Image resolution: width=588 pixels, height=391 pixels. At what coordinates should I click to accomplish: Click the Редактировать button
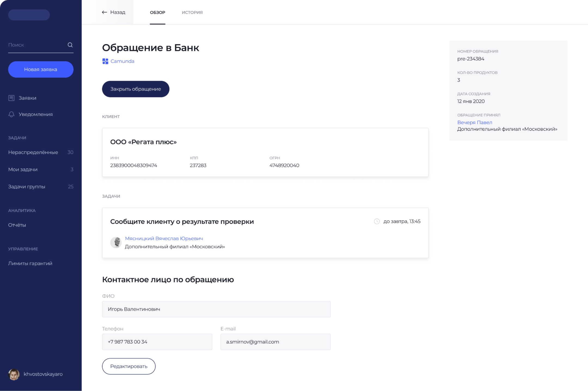point(129,366)
